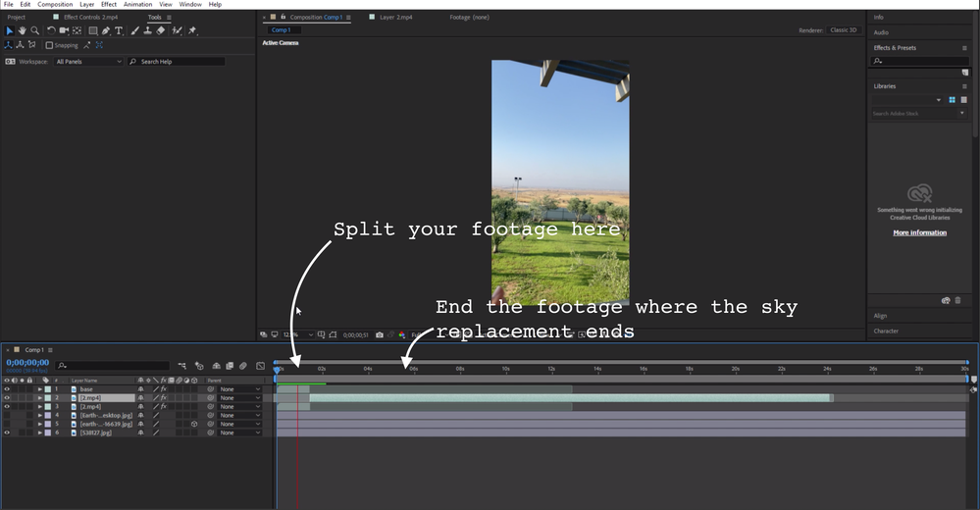Click the shy layers timeline switch
This screenshot has width=980, height=510.
[x=216, y=366]
